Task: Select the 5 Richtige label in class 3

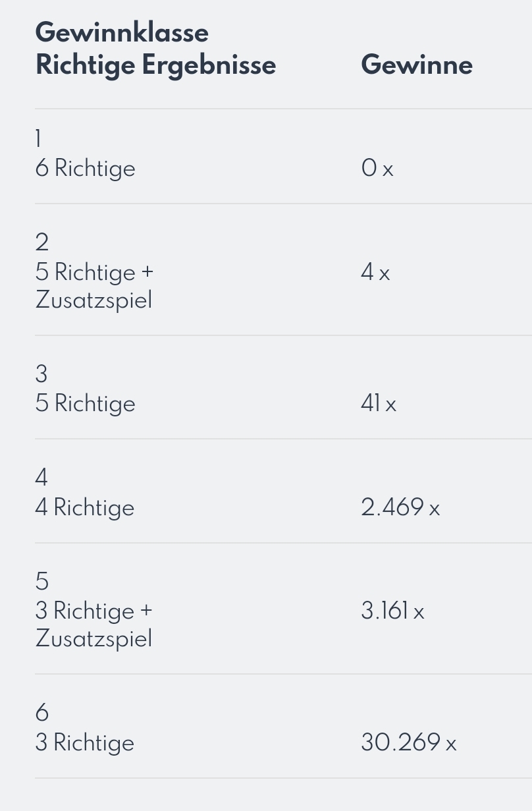Action: pyautogui.click(x=85, y=404)
